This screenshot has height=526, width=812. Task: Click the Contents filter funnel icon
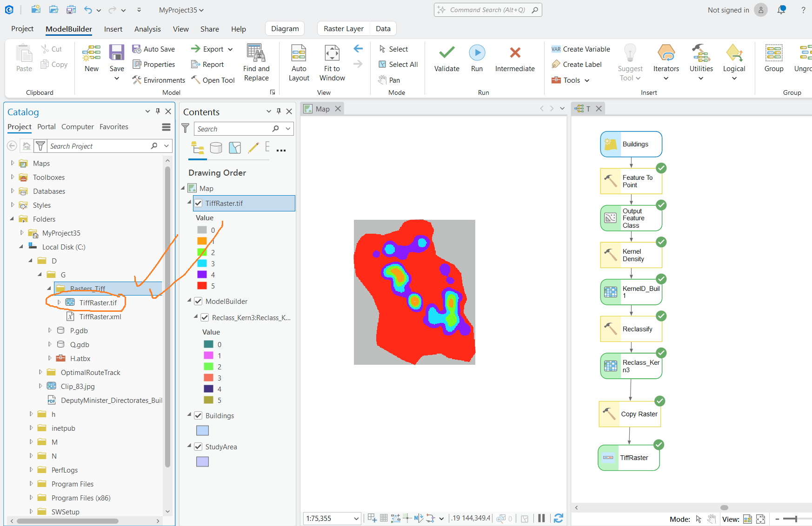[x=186, y=128]
